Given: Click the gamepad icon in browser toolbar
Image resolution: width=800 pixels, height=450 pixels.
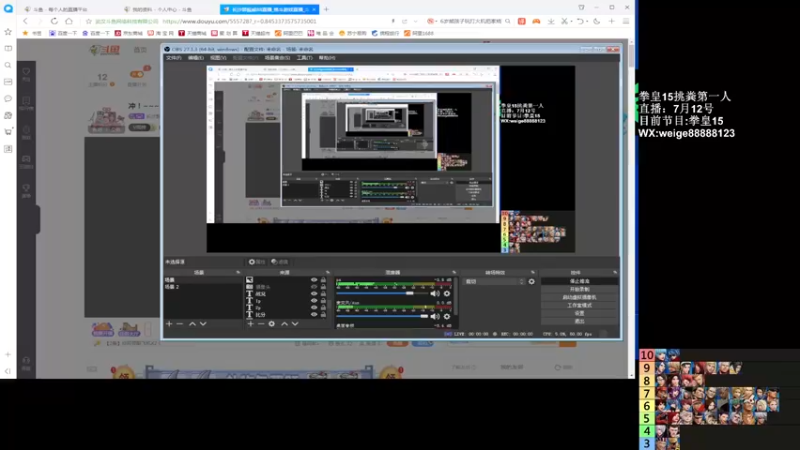Looking at the screenshot, I should 536,21.
